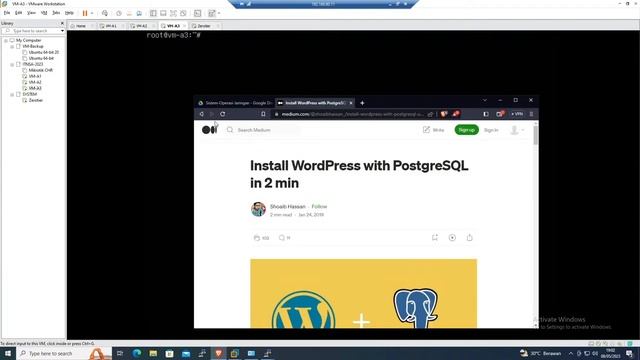Collapse the SYSTEM folder
This screenshot has width=640, height=360.
point(12,94)
